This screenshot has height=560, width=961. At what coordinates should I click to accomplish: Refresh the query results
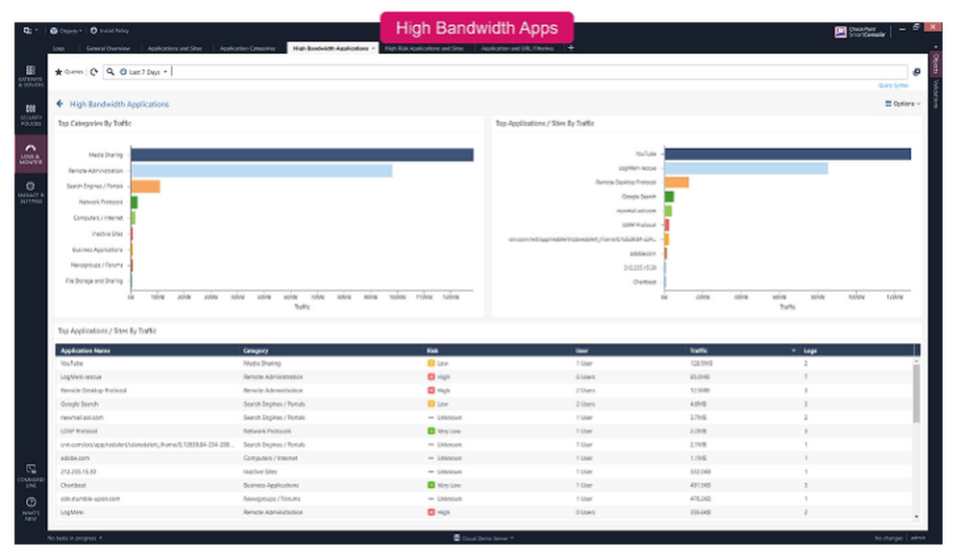pyautogui.click(x=94, y=72)
